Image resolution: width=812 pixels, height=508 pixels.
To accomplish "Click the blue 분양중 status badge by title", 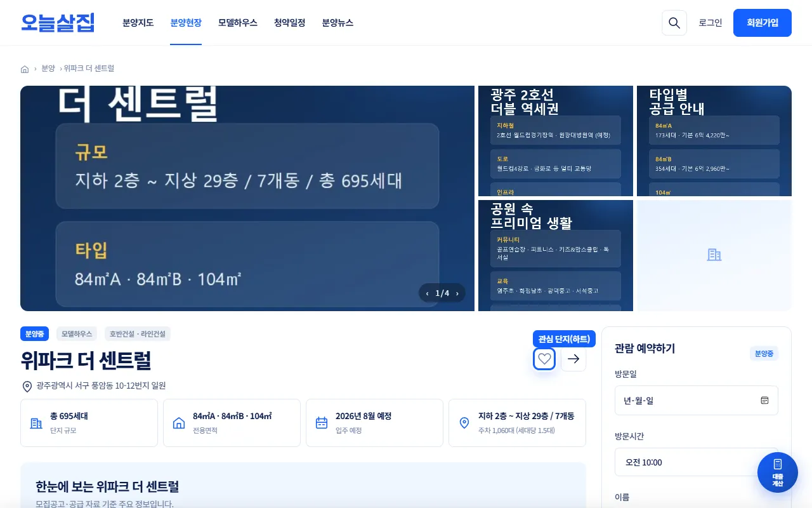I will click(x=34, y=334).
